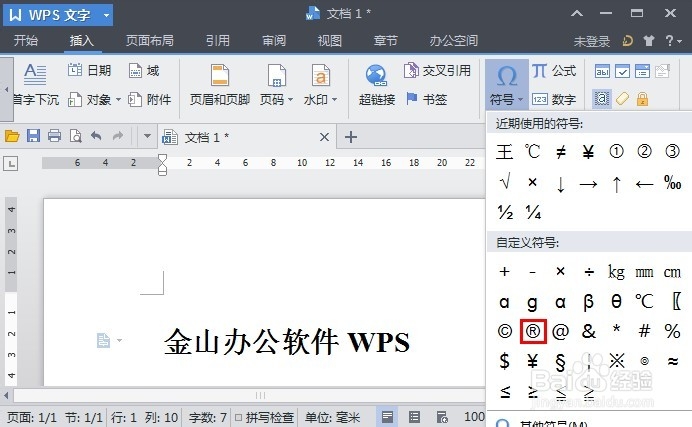Redo the last action
Viewport: 692px width, 427px height.
(117, 136)
